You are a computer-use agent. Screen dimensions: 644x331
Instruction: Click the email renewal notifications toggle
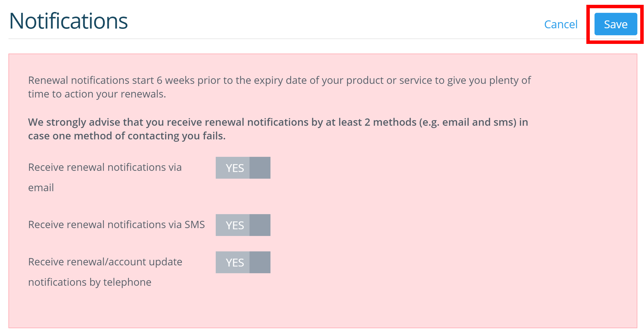(x=243, y=168)
